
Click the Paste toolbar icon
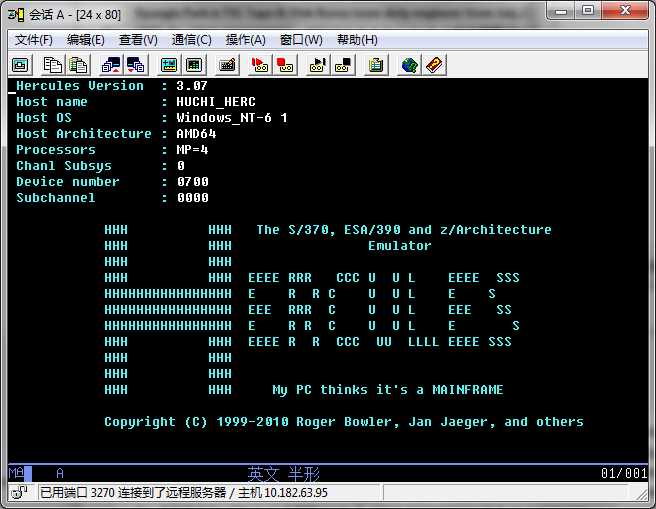(x=78, y=65)
